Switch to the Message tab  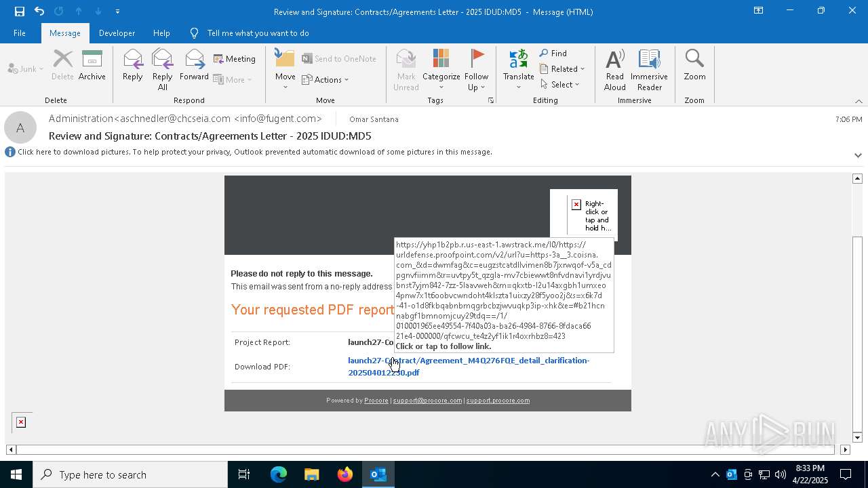point(65,33)
